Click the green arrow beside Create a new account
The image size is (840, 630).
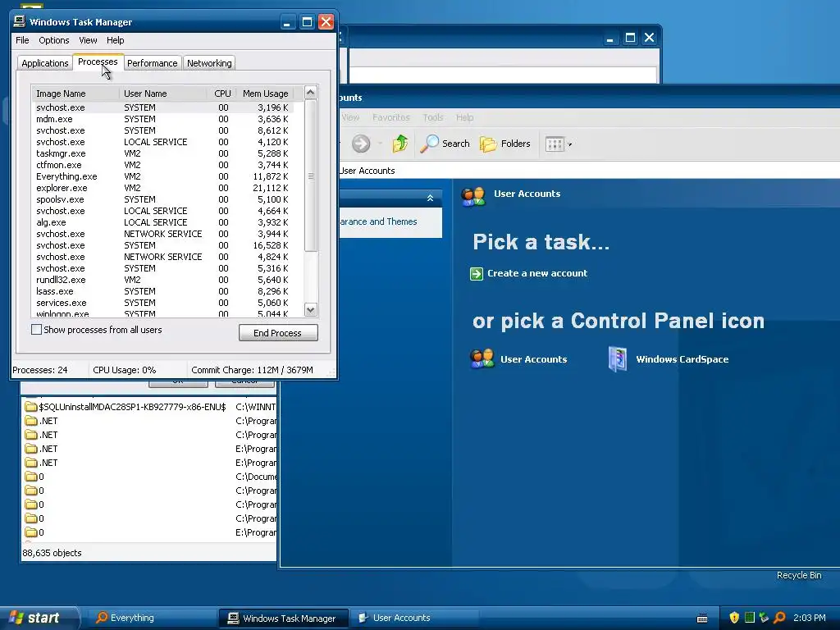pos(477,274)
